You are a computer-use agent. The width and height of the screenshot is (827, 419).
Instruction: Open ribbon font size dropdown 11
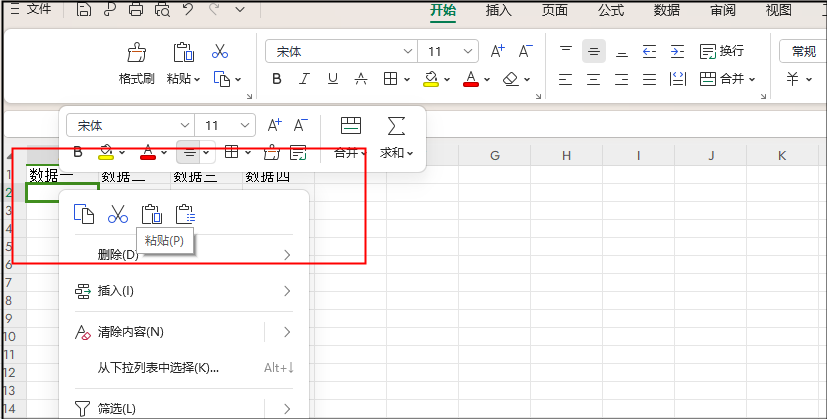coord(468,51)
